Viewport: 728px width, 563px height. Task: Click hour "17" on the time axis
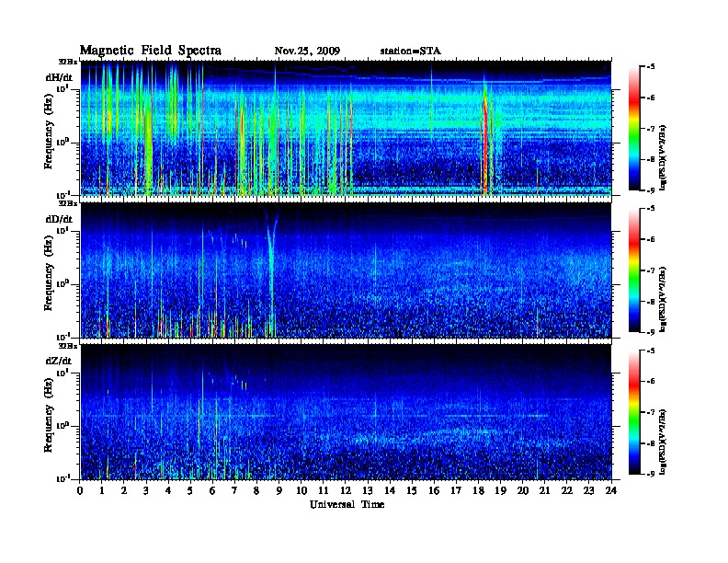[x=456, y=491]
